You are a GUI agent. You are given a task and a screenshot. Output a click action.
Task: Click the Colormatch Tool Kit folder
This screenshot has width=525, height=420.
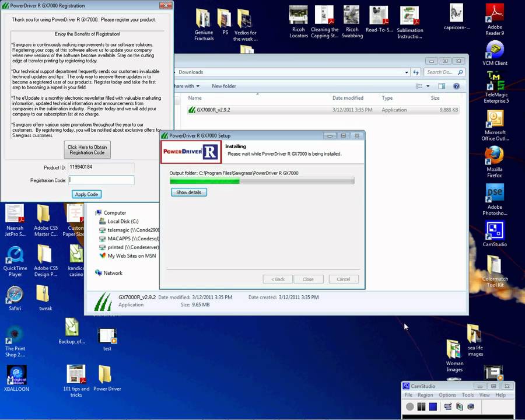coord(495,271)
